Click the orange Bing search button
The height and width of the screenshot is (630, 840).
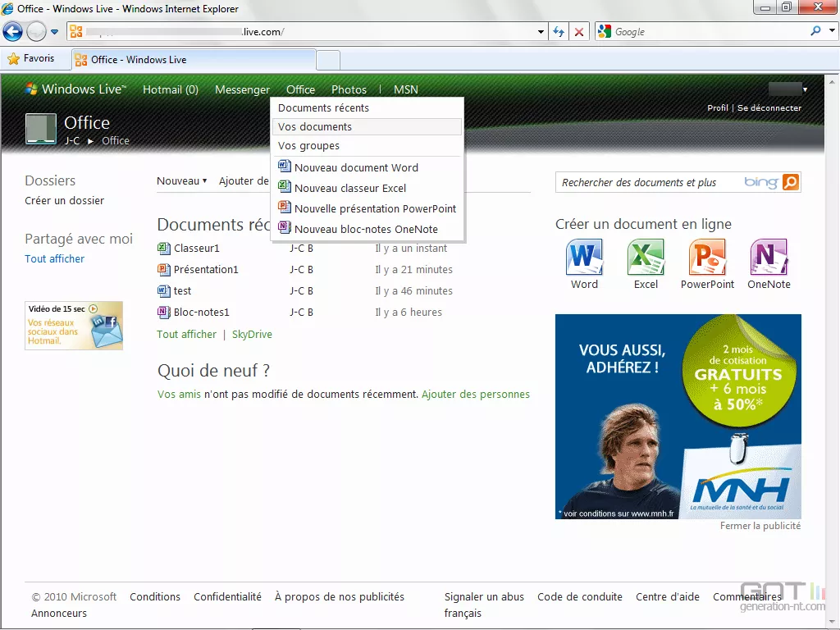791,182
